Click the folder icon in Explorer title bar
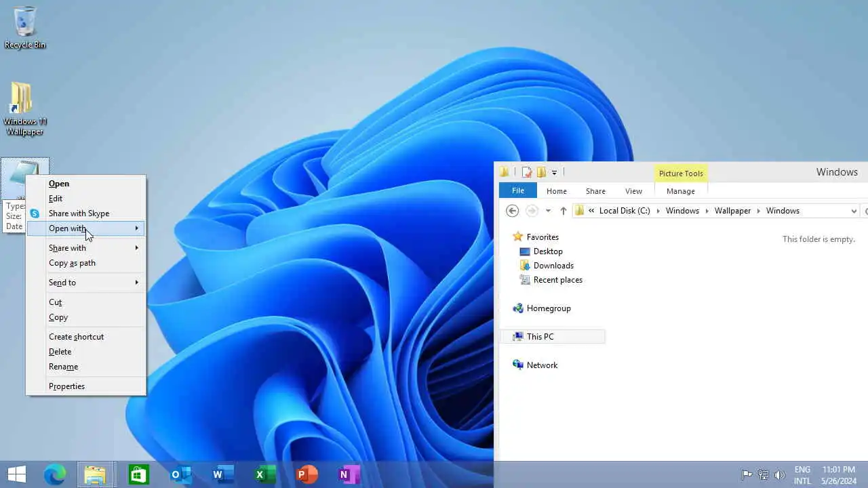 point(505,172)
